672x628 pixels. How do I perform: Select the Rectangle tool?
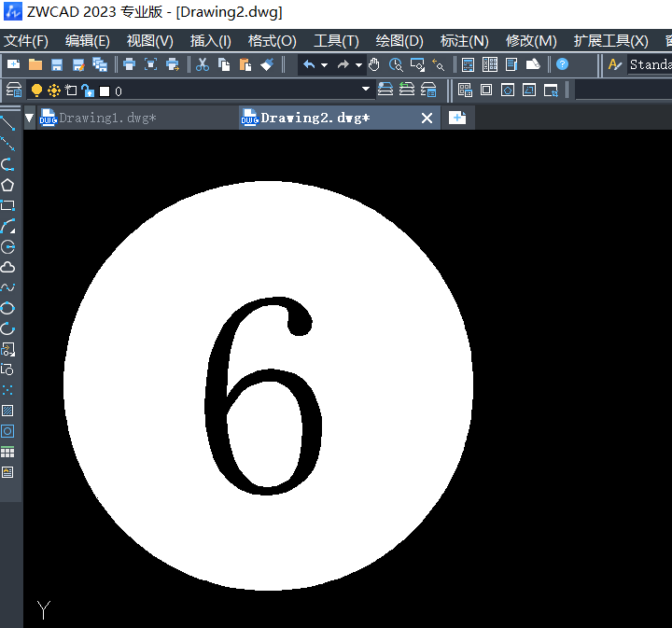click(7, 205)
